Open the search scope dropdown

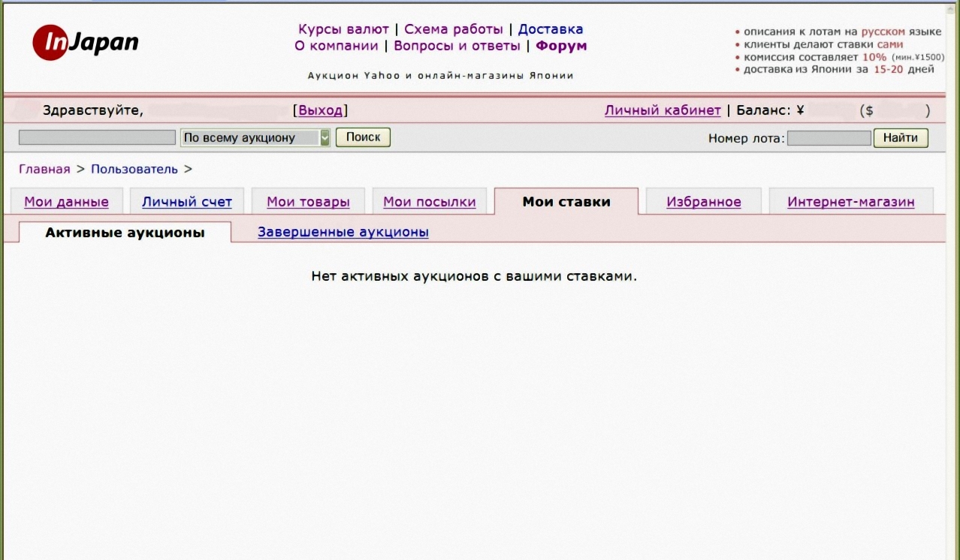[x=255, y=137]
